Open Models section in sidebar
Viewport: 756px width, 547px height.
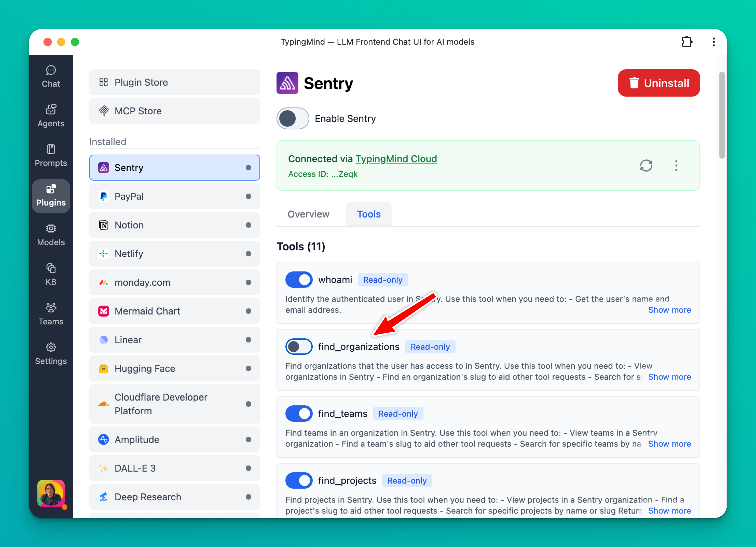51,235
